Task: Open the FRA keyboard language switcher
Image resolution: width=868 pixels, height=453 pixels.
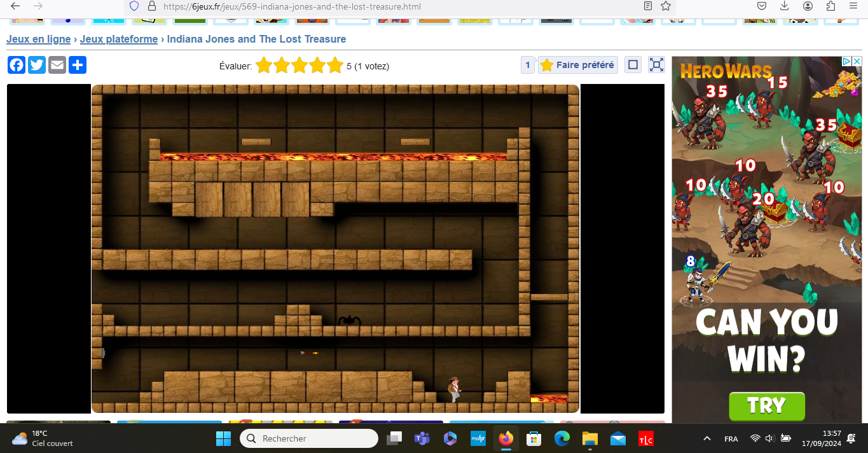Action: (731, 439)
